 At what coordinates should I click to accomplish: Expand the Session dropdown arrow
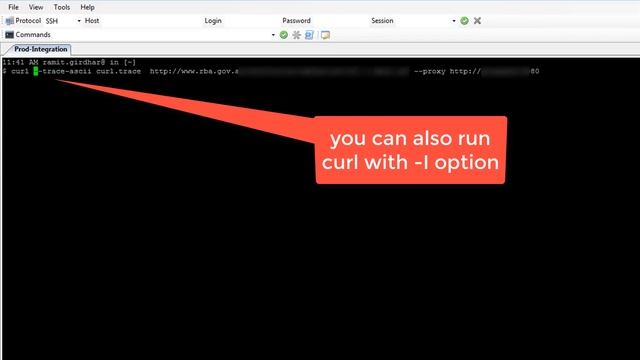(x=453, y=21)
